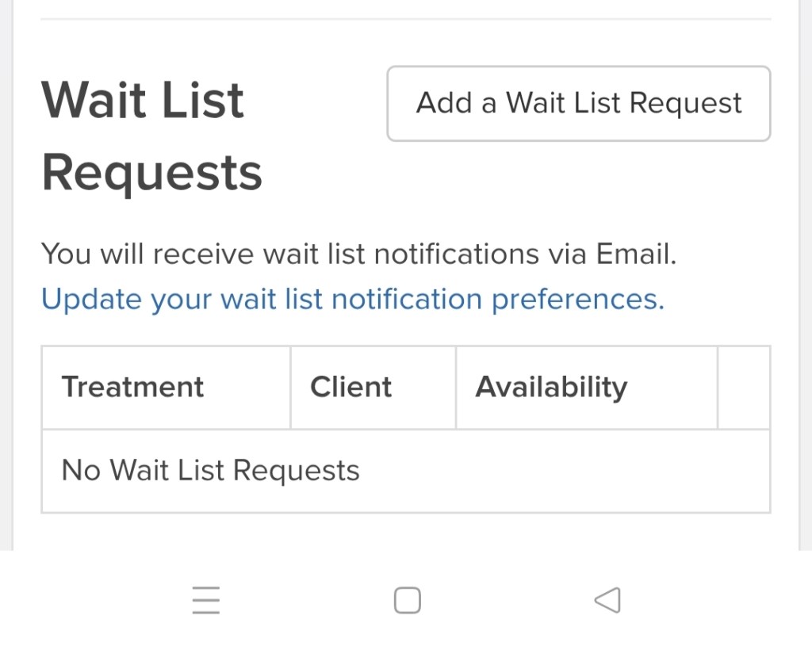Click the empty last column header cell

tap(743, 388)
